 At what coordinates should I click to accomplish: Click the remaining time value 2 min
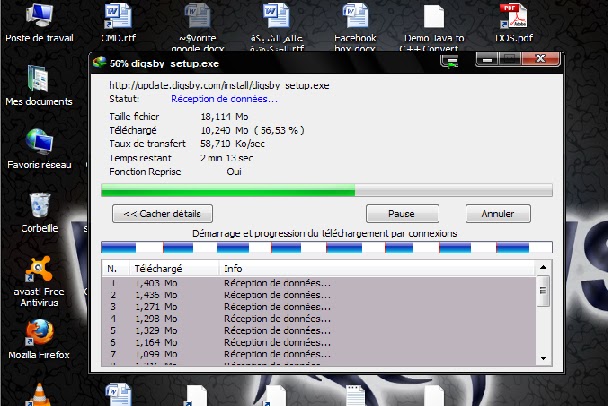226,158
